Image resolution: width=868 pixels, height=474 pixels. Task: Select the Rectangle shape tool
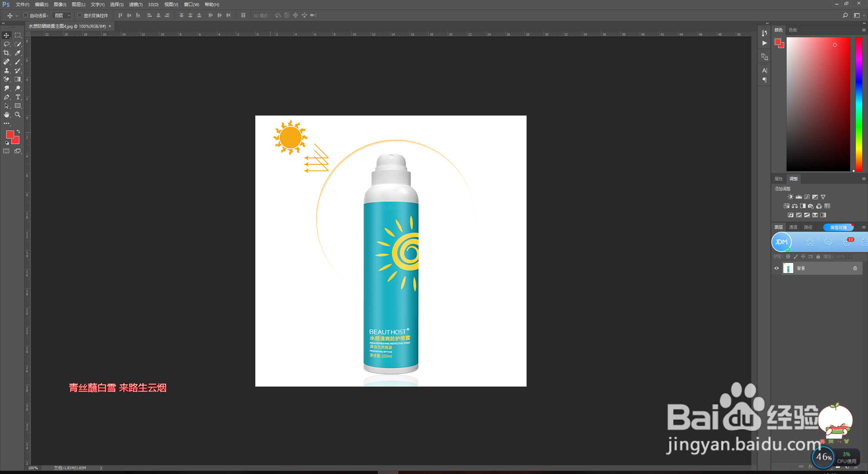18,106
